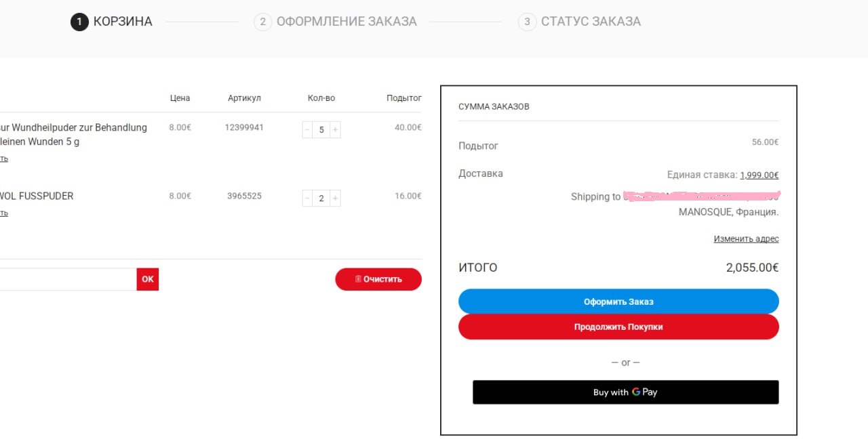This screenshot has width=868, height=443.
Task: Click the coupon code input field
Action: click(68, 279)
